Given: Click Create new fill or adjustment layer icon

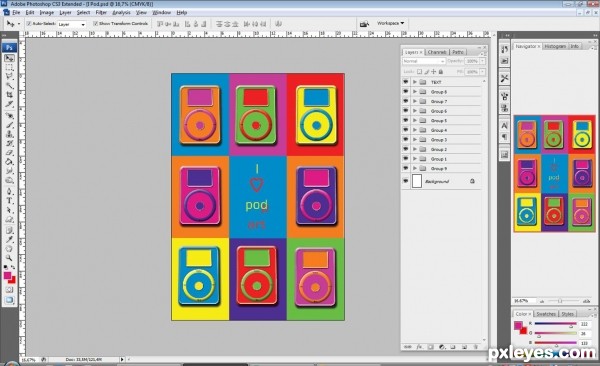Looking at the screenshot, I should 442,347.
